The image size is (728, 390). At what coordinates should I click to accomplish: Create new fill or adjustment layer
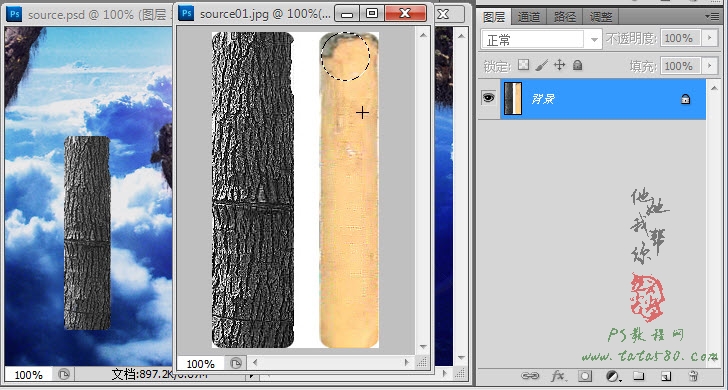point(613,376)
